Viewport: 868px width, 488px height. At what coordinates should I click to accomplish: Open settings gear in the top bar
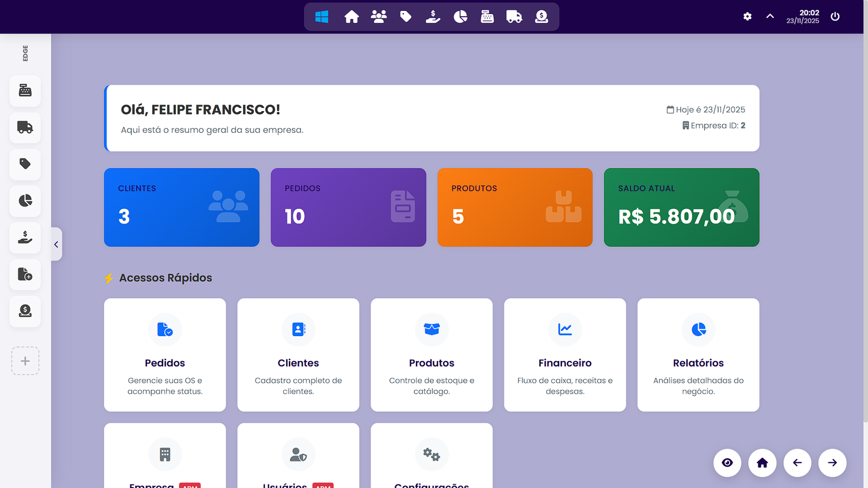[748, 17]
